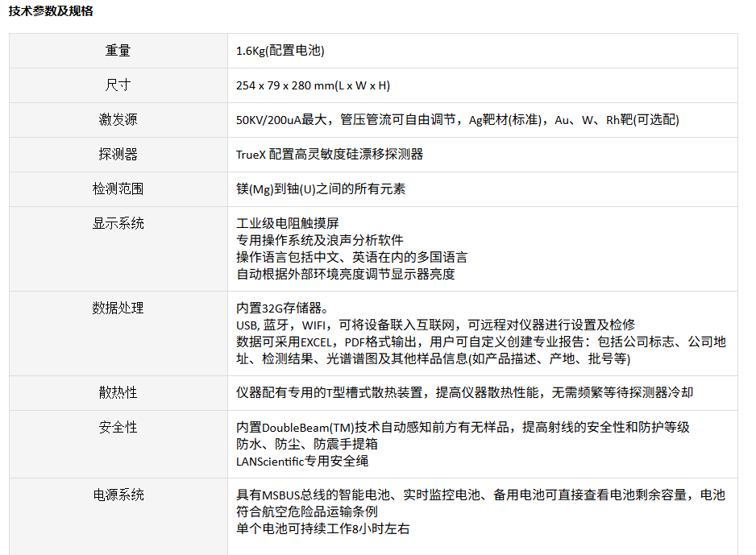Click the 激发源 row label
Image resolution: width=756 pixels, height=555 pixels.
pyautogui.click(x=118, y=120)
